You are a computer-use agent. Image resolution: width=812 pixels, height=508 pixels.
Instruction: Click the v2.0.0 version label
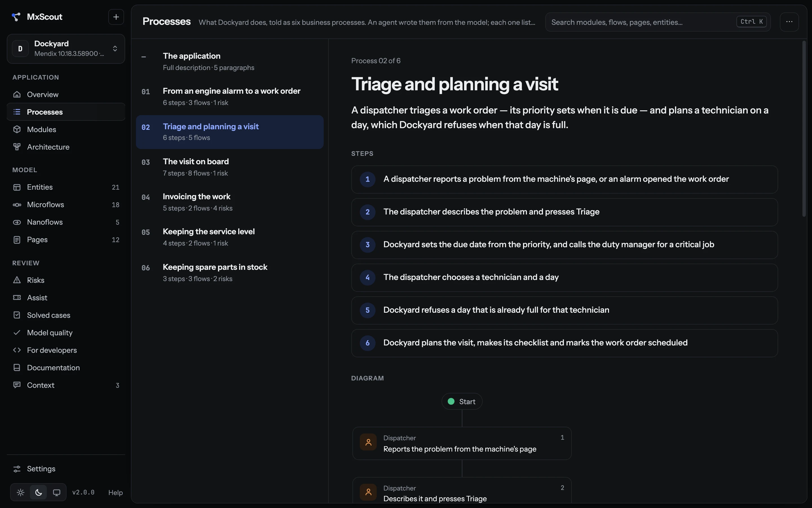[83, 492]
